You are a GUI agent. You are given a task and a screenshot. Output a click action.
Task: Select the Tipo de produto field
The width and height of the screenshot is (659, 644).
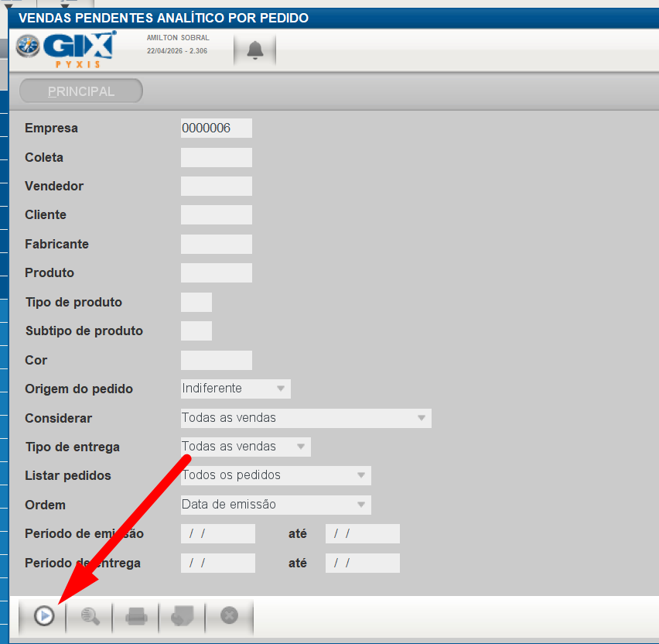tap(196, 302)
